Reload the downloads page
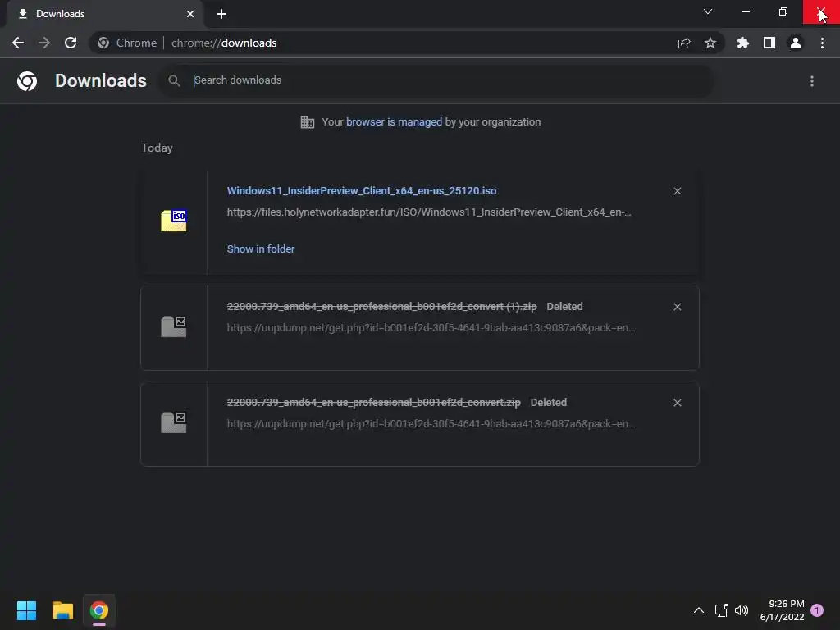The image size is (840, 630). point(71,43)
